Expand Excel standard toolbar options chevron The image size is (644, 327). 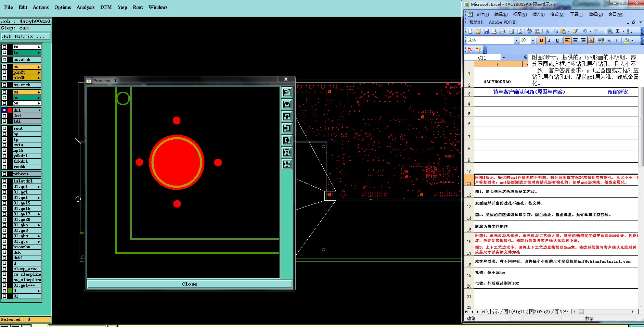coord(642,31)
